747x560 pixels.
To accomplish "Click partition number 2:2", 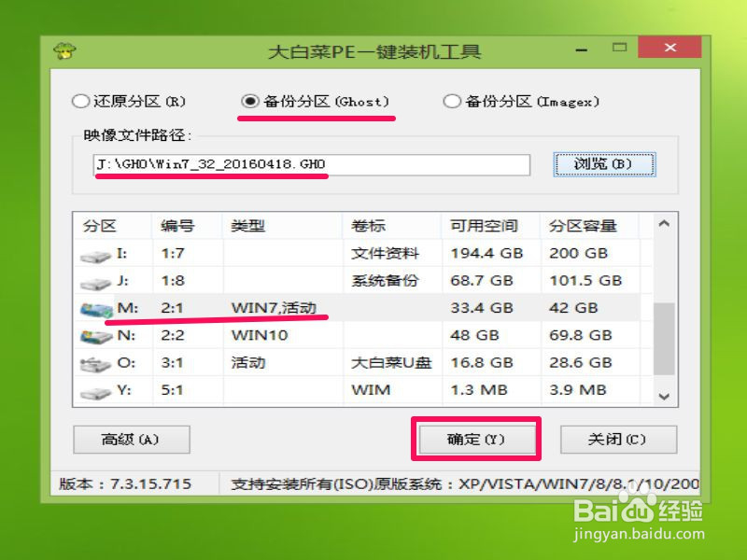I will pos(172,335).
